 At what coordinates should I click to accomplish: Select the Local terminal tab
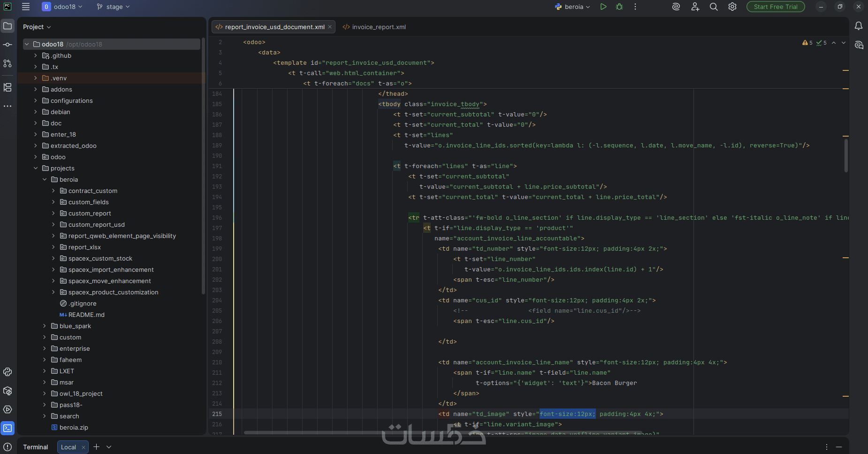tap(69, 447)
